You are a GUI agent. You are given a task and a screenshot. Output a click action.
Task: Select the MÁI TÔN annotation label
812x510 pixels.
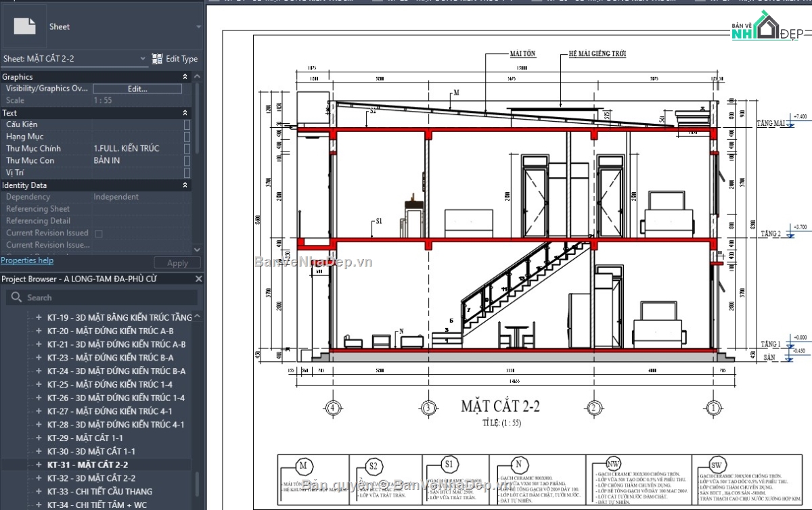pyautogui.click(x=522, y=53)
